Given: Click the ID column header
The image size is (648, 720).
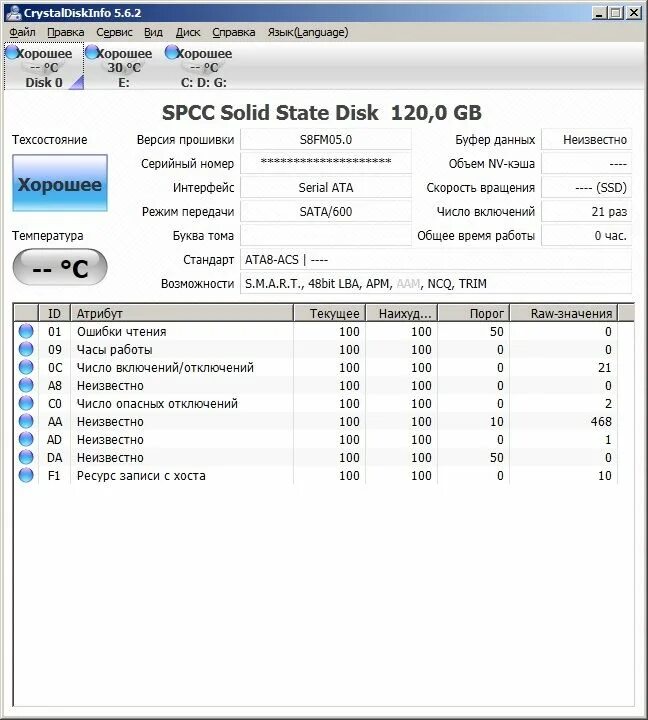Looking at the screenshot, I should (54, 313).
